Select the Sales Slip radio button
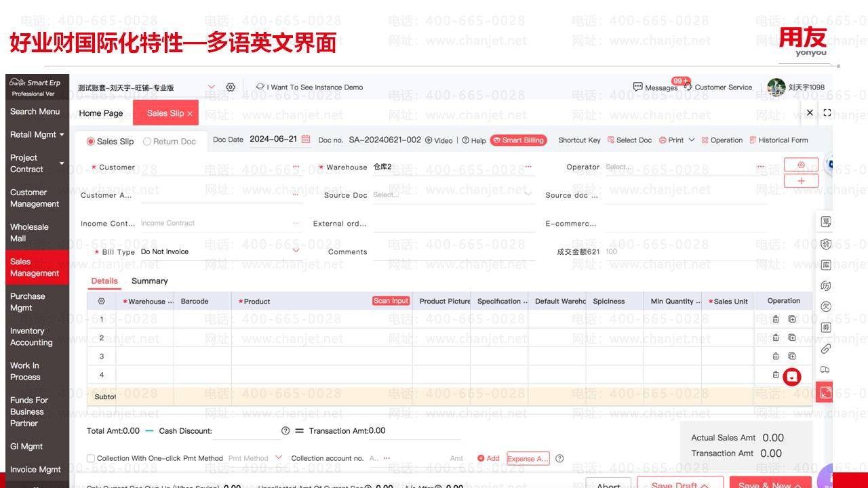The width and height of the screenshot is (868, 488). pyautogui.click(x=91, y=142)
